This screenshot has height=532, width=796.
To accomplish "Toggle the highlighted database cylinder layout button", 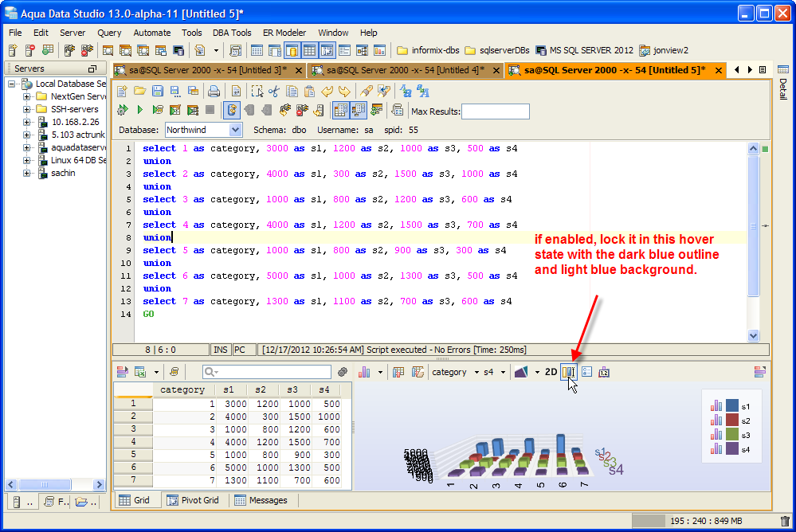I will coord(292,50).
